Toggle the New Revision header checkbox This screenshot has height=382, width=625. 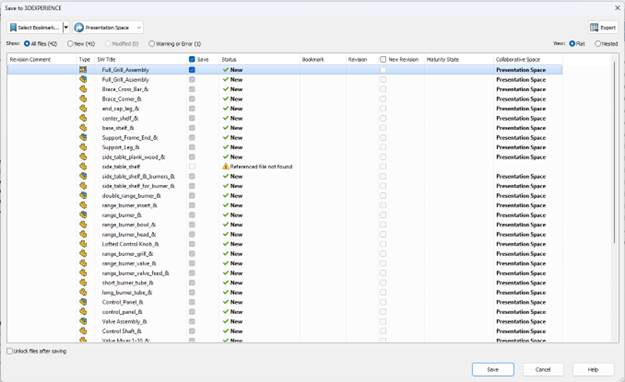(x=383, y=59)
